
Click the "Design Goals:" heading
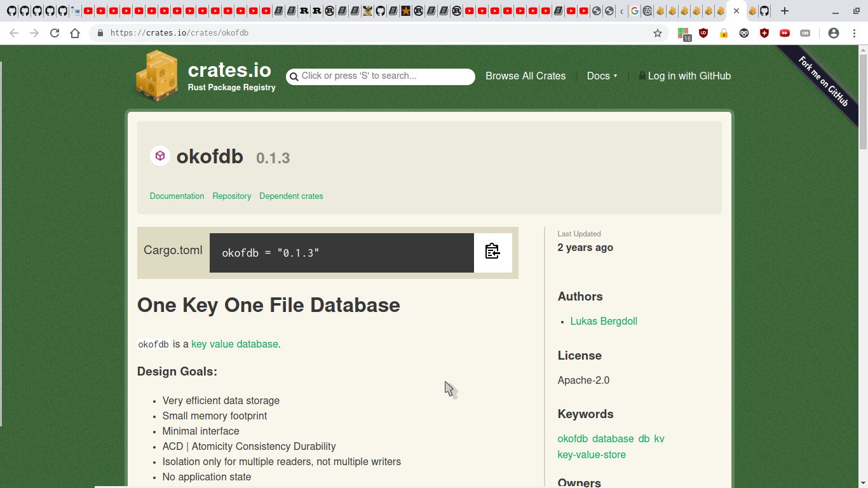[177, 371]
